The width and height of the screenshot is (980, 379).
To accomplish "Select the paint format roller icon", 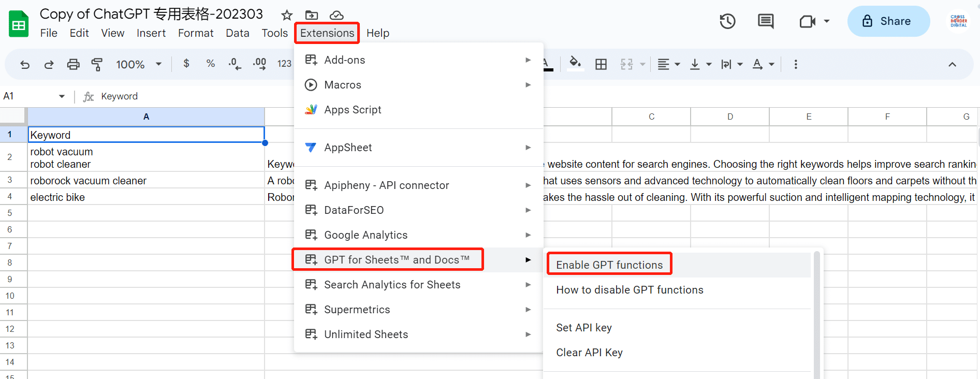I will tap(97, 64).
